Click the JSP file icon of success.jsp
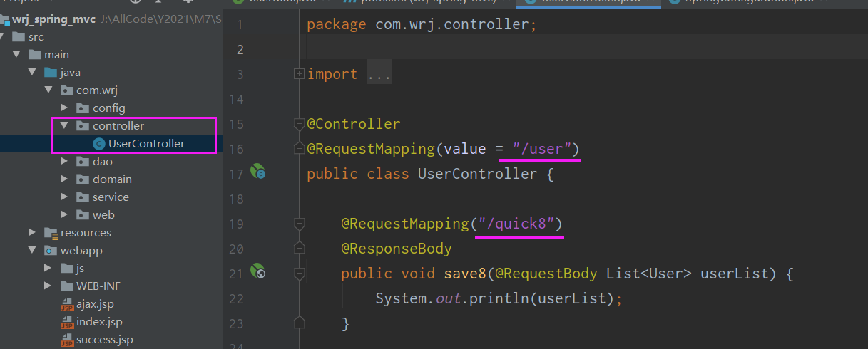The width and height of the screenshot is (868, 349). pos(67,340)
